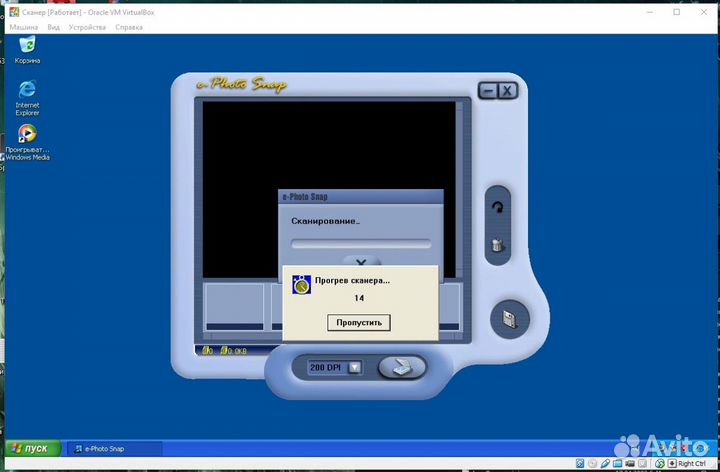720x472 pixels.
Task: Click the scanner warm-up clock icon
Action: point(301,285)
